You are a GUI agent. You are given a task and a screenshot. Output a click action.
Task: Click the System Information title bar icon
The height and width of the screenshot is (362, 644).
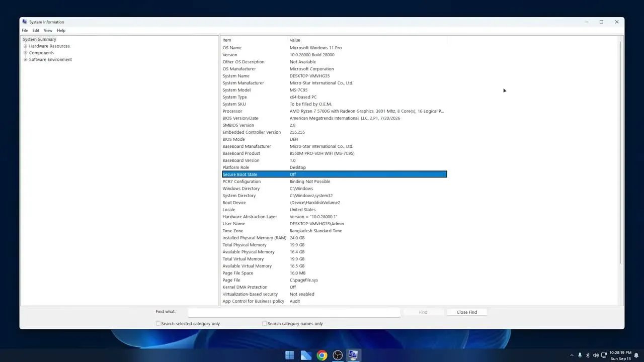click(x=25, y=22)
